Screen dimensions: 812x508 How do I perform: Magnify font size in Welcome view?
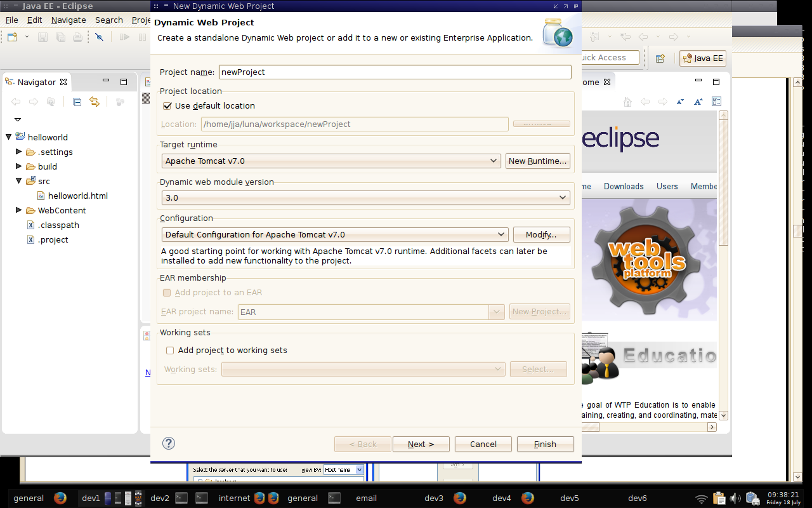point(698,102)
